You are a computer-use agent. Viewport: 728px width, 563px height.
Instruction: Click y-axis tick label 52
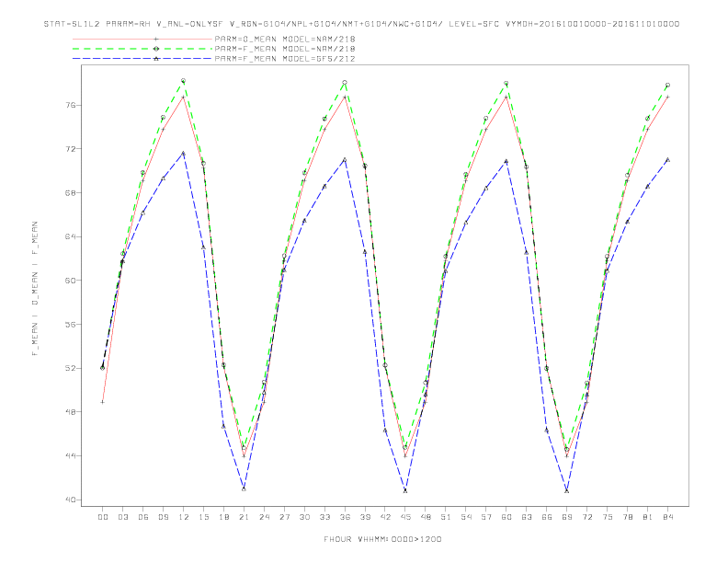click(72, 368)
